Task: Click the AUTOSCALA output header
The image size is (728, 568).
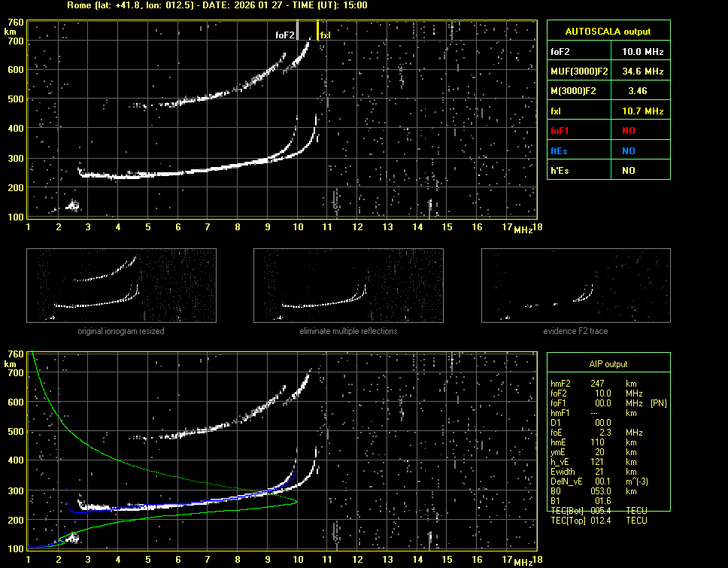Action: click(608, 31)
